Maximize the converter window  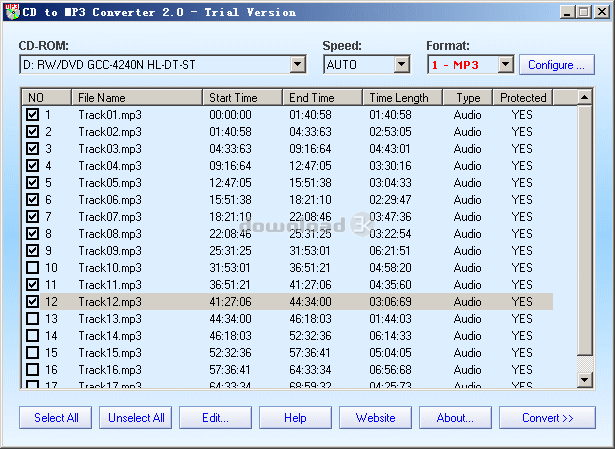(x=583, y=12)
